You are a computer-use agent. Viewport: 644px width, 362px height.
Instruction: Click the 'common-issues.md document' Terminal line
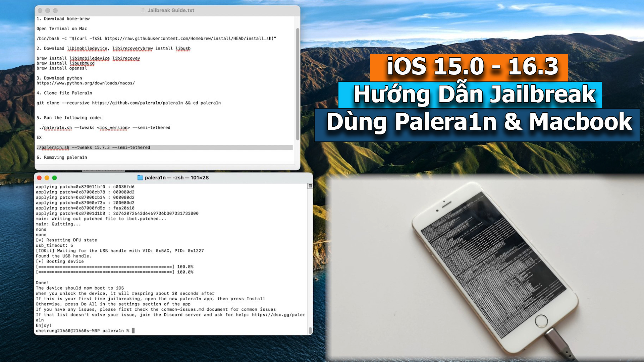pyautogui.click(x=156, y=310)
